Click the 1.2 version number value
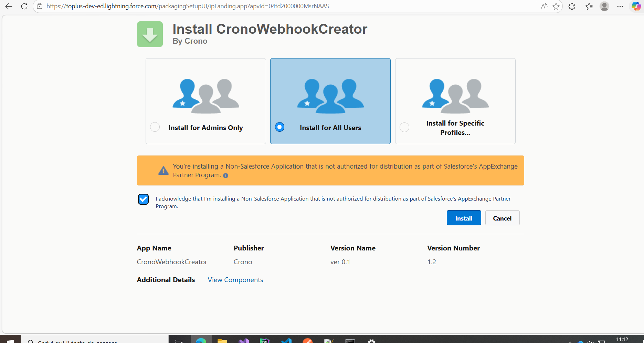Image resolution: width=644 pixels, height=343 pixels. (432, 262)
